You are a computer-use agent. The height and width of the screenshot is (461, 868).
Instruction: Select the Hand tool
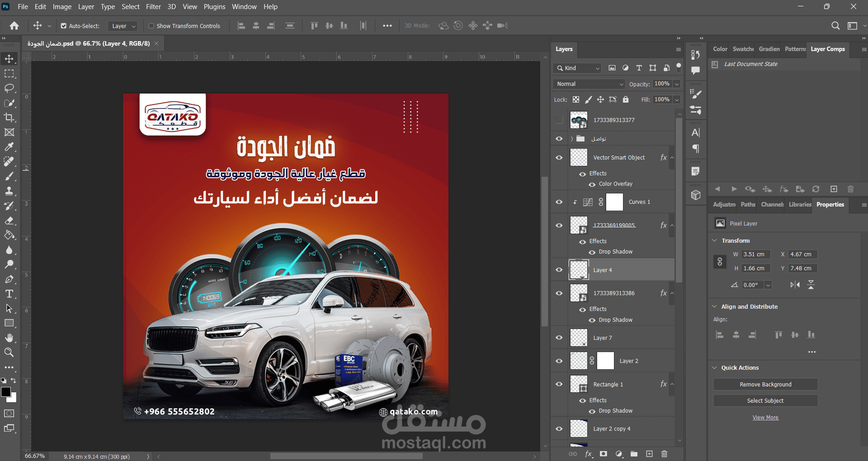click(x=9, y=338)
